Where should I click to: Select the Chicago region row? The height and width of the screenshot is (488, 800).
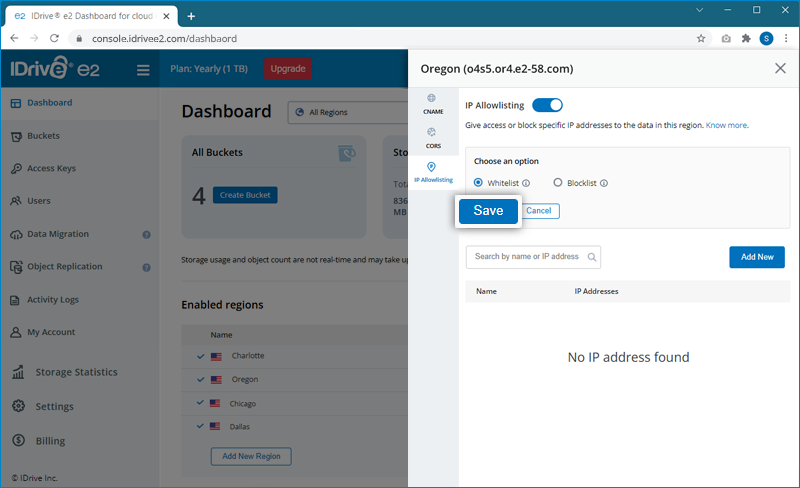coord(295,404)
